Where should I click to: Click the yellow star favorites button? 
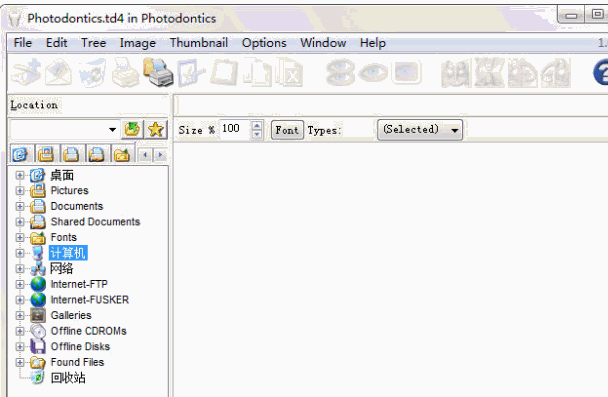click(x=156, y=129)
